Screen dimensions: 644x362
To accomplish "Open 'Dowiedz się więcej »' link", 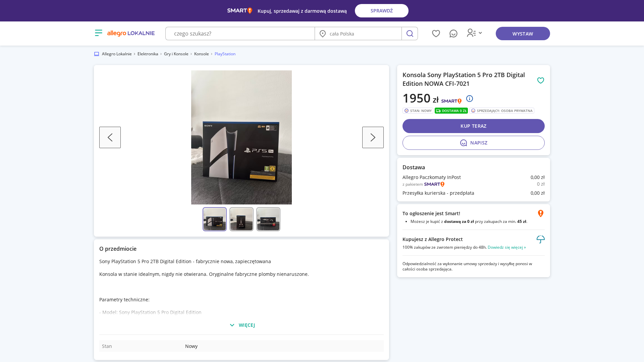I will click(x=506, y=247).
